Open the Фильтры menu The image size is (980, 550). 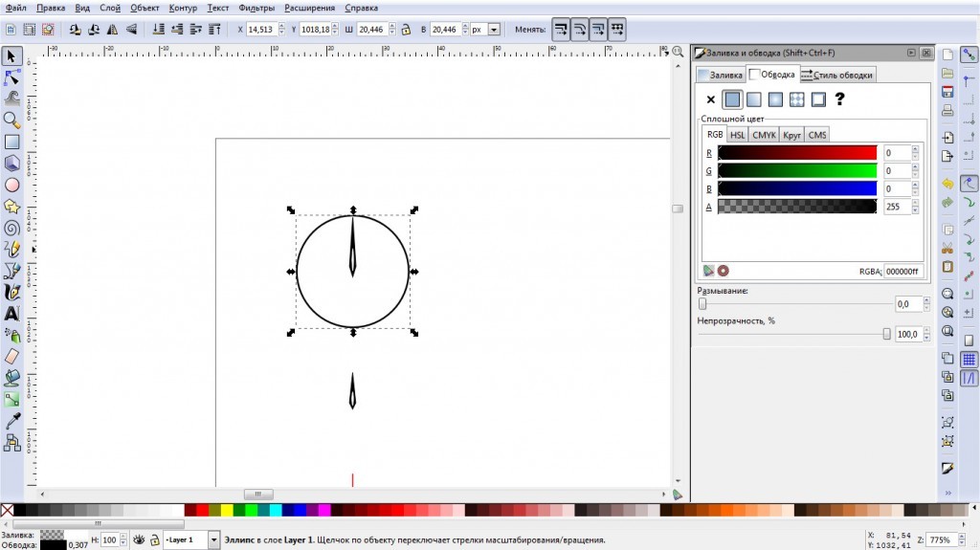(256, 8)
